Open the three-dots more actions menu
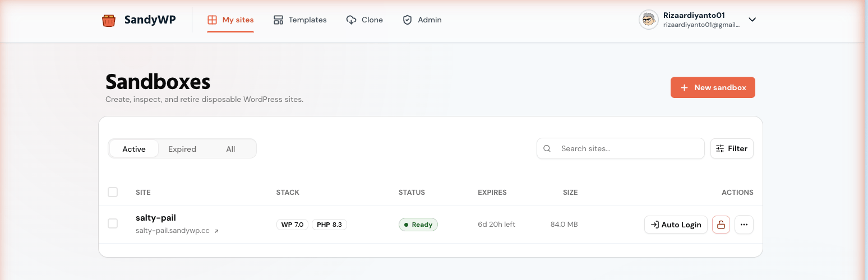 [x=744, y=225]
